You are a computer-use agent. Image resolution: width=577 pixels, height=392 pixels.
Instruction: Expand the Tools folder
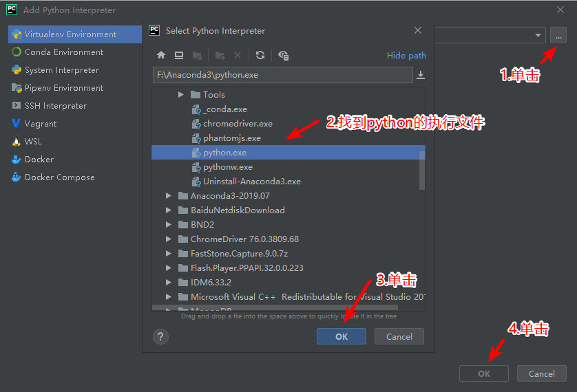point(180,94)
